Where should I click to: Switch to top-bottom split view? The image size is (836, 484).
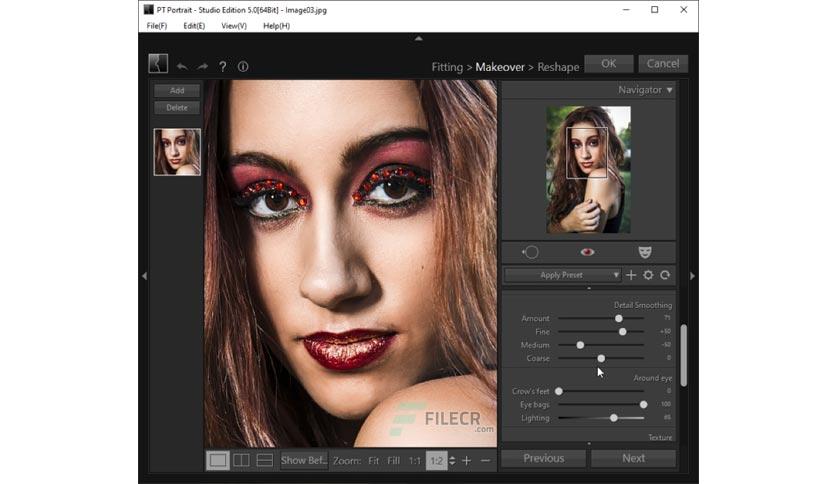point(265,461)
